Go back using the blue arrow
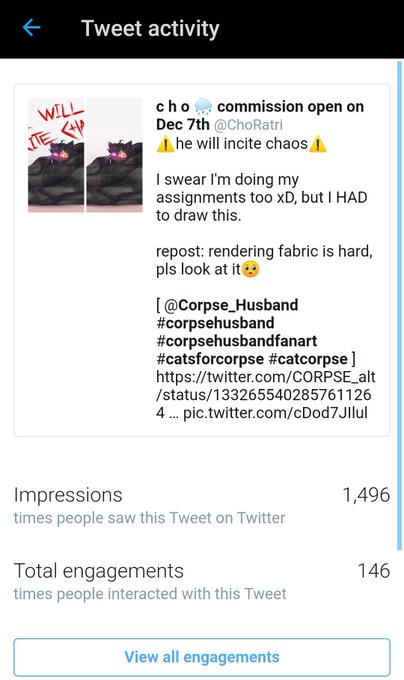 tap(31, 28)
